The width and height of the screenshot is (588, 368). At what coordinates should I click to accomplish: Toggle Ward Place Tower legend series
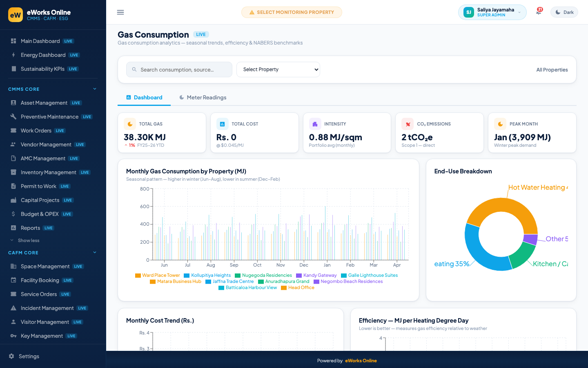[158, 275]
